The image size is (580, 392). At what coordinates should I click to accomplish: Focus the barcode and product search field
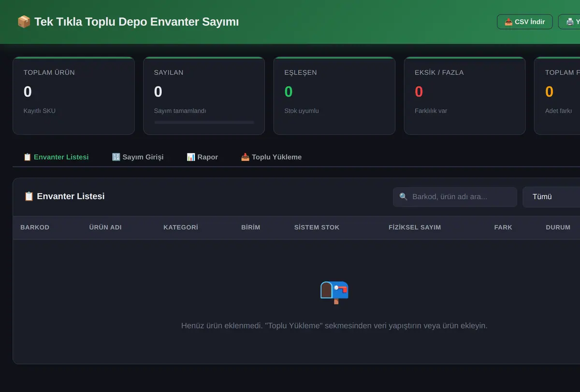[x=455, y=197]
